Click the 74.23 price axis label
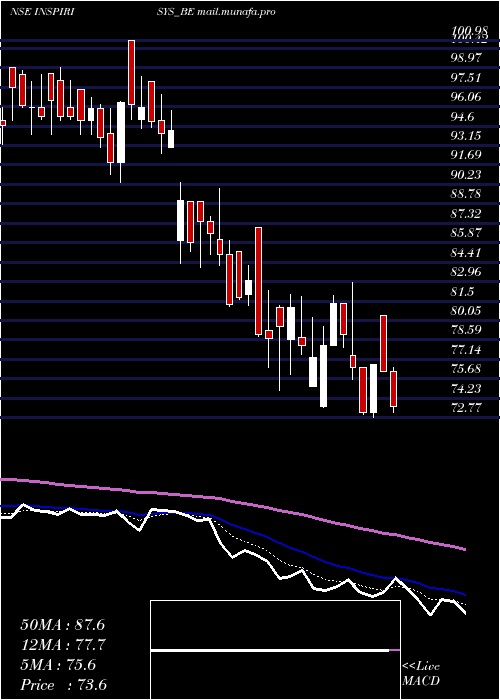The image size is (500, 700). pos(466,388)
